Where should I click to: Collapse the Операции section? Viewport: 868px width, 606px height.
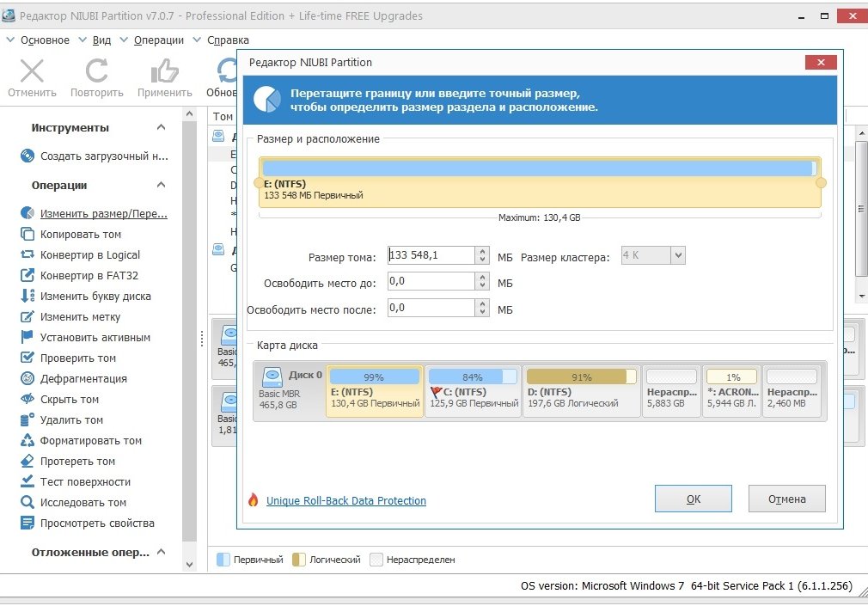point(161,185)
